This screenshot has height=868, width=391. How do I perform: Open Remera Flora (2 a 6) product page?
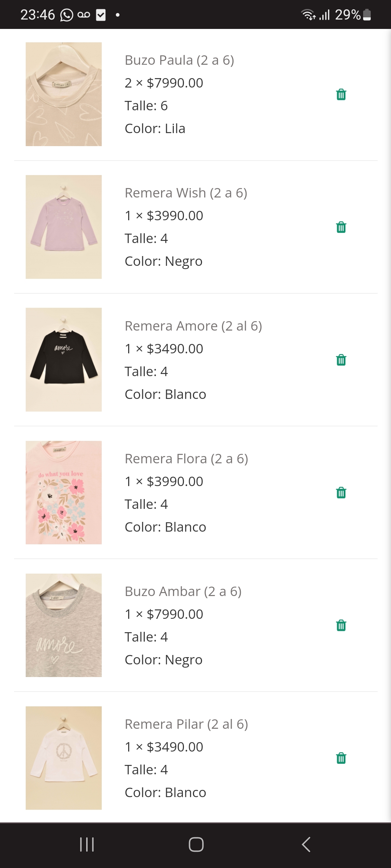(186, 459)
